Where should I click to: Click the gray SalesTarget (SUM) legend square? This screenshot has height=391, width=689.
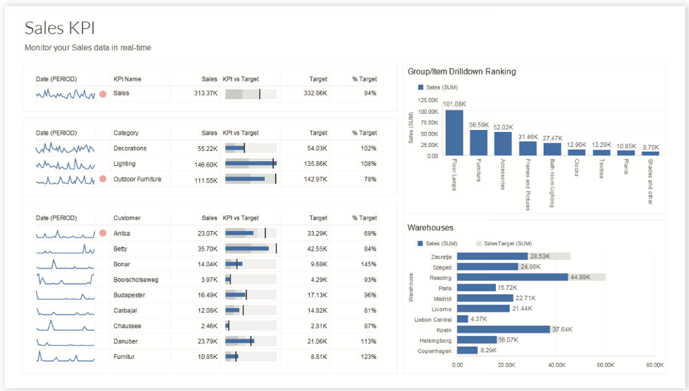[x=479, y=243]
